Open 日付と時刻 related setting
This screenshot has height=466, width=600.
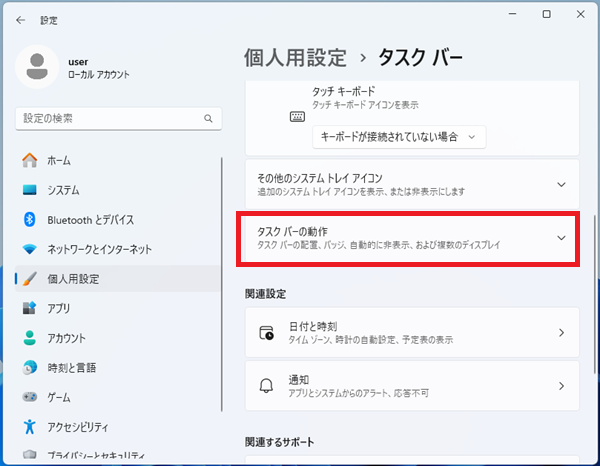(411, 333)
